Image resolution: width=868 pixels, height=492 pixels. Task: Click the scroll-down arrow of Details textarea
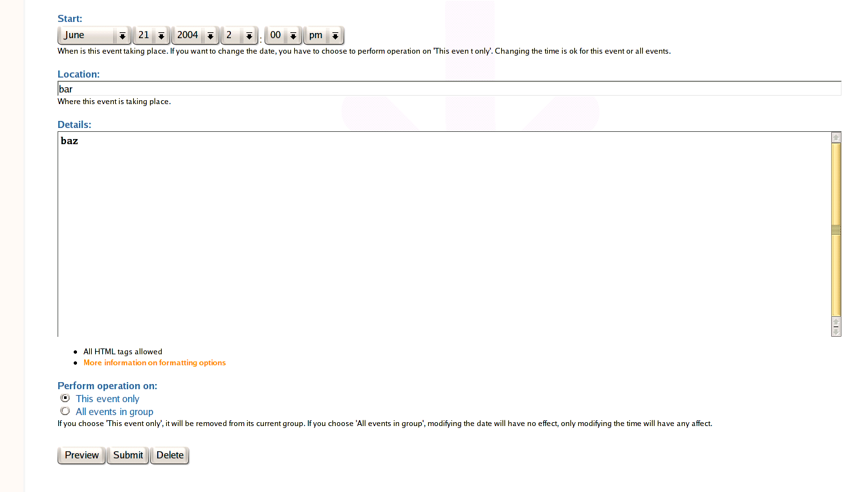click(836, 332)
